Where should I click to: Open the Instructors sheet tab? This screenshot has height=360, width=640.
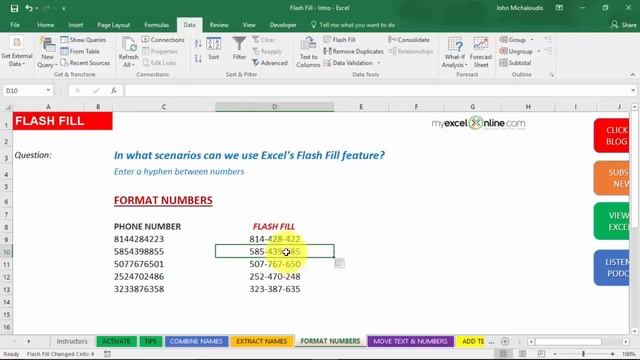pos(72,341)
